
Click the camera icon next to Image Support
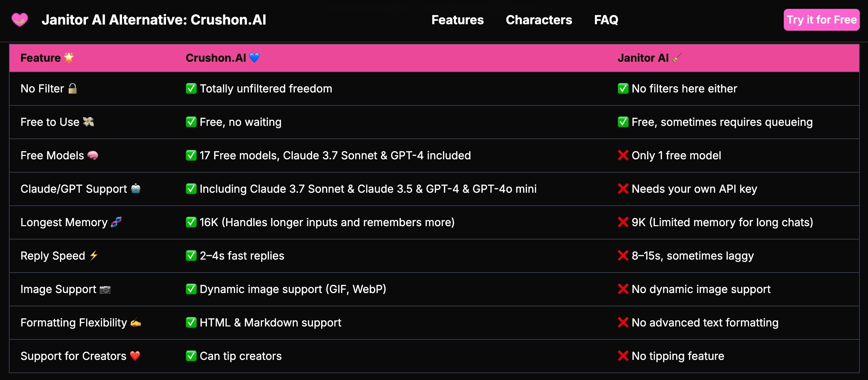pyautogui.click(x=105, y=290)
